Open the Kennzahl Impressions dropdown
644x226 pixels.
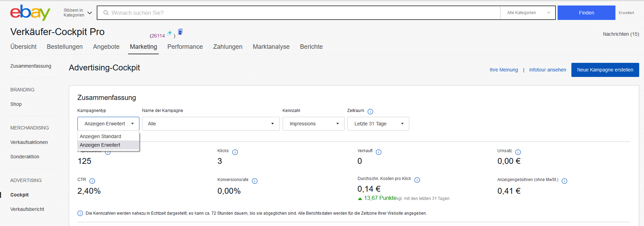pyautogui.click(x=313, y=124)
